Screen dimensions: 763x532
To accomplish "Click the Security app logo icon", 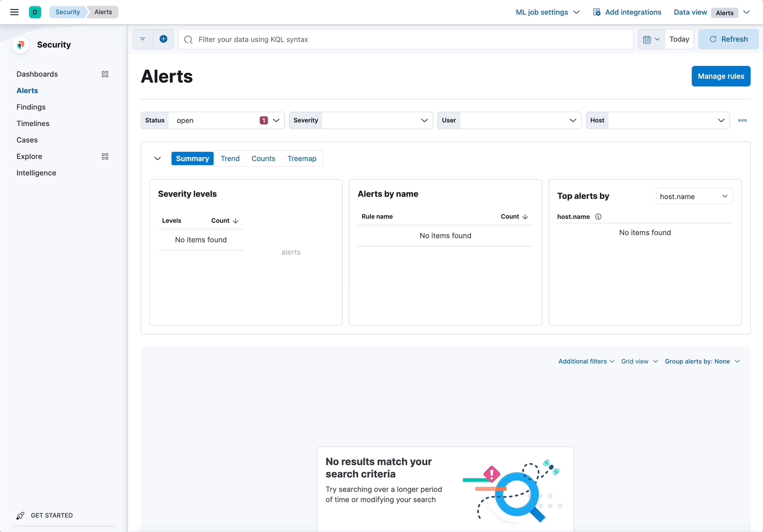I will (21, 45).
